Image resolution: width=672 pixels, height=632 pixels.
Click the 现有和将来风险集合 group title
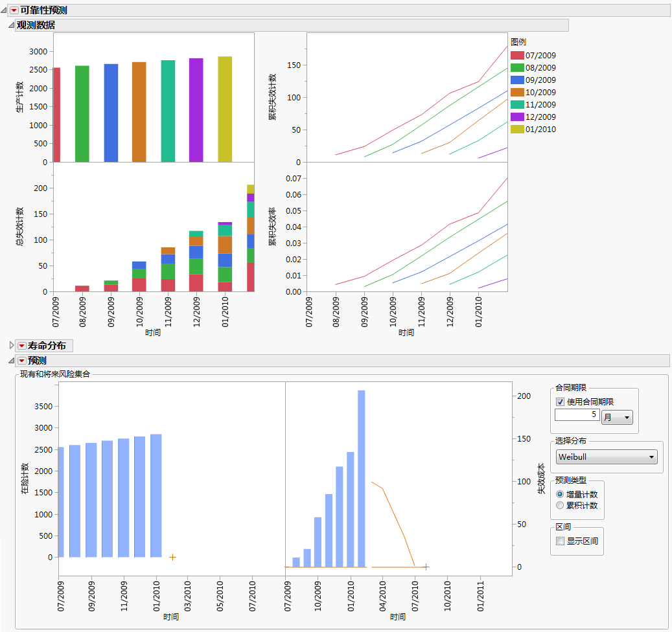tap(55, 374)
